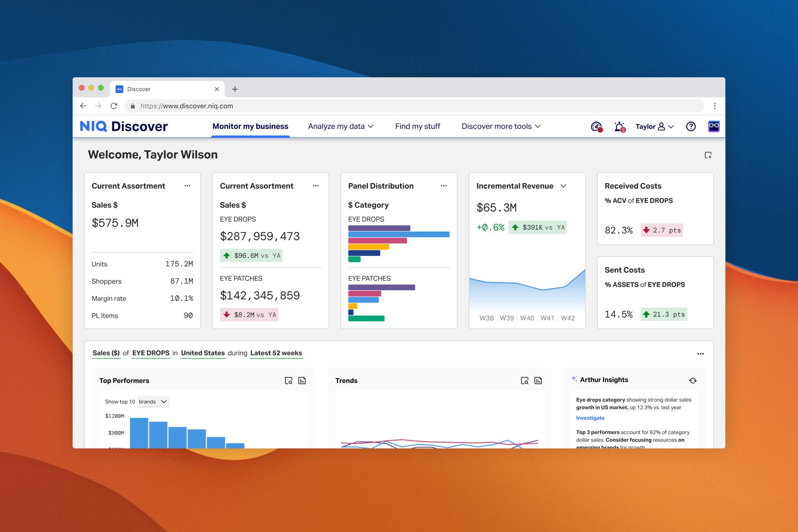Screen dimensions: 798x532
Task: Click the $391K vs YA badge
Action: pyautogui.click(x=538, y=227)
